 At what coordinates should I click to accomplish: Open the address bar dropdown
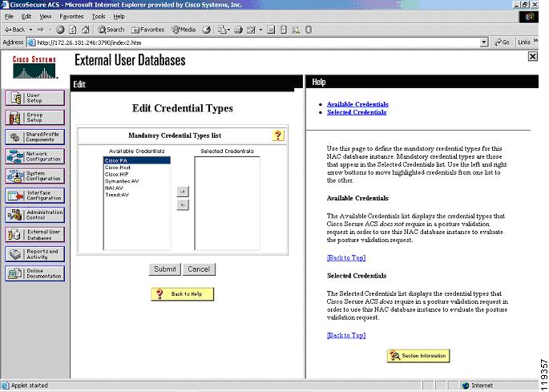pos(484,42)
